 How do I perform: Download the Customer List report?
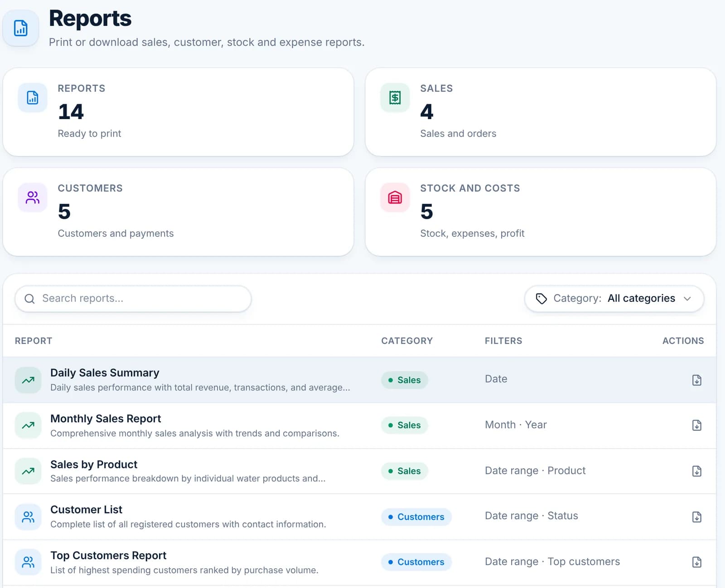pyautogui.click(x=697, y=517)
